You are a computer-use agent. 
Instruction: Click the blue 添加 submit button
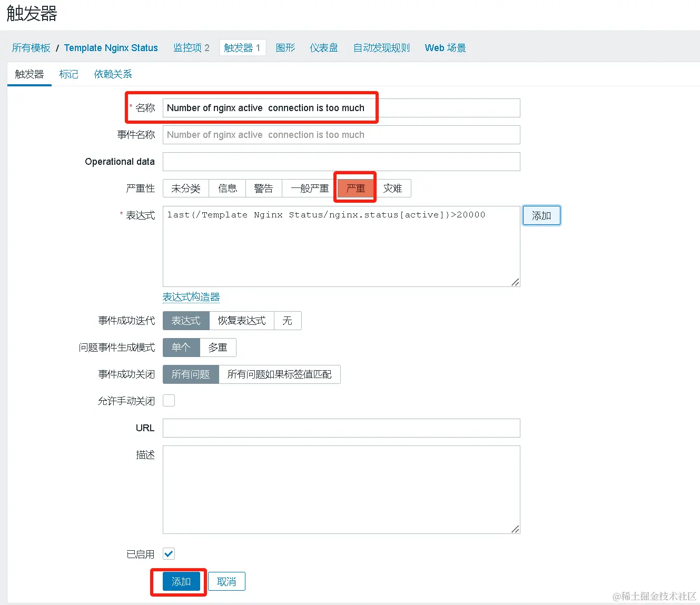(181, 582)
